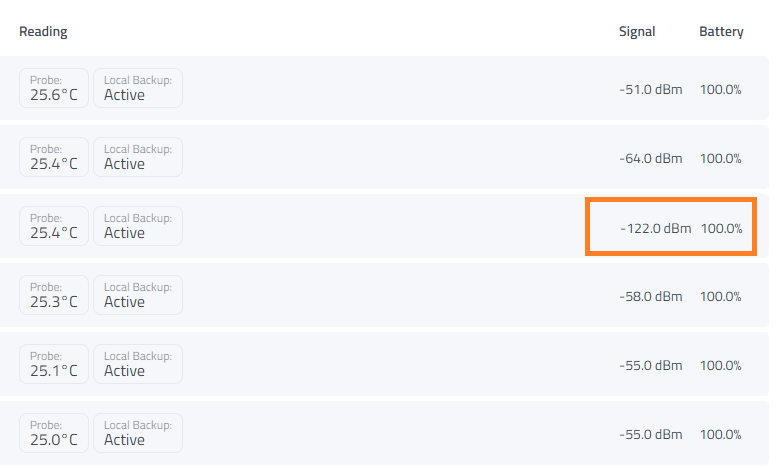The width and height of the screenshot is (776, 468).
Task: Select Probe 25.4°C in the -122.0 dBm row
Action: click(x=54, y=226)
